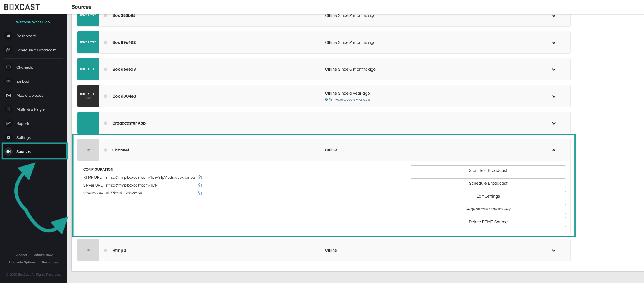Click the Dashboard home icon
This screenshot has height=283, width=644.
pyautogui.click(x=8, y=36)
